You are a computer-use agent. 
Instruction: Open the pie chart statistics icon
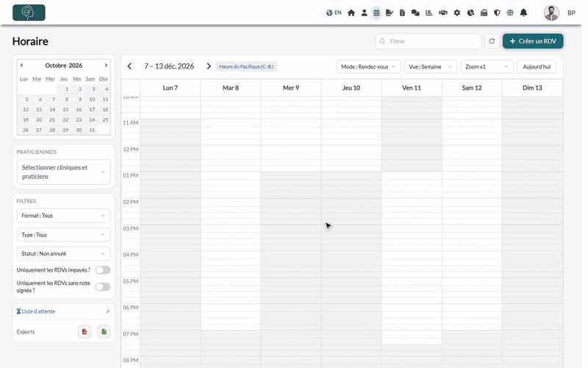[470, 13]
